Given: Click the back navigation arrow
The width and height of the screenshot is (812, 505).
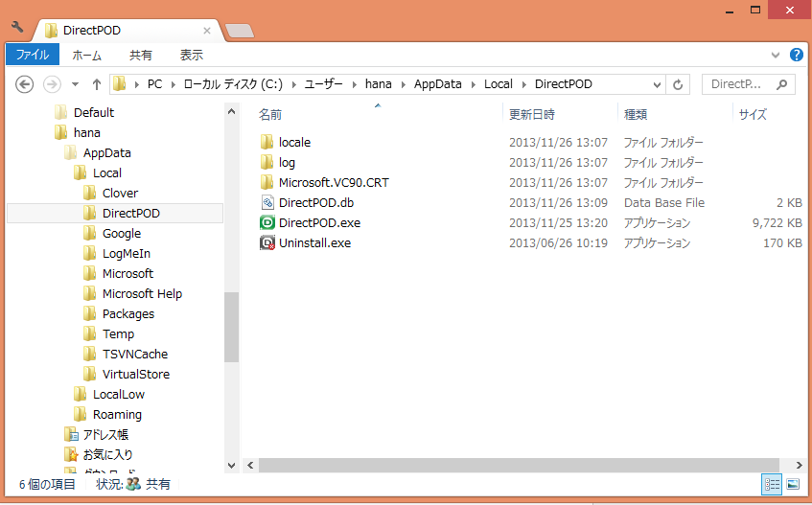Looking at the screenshot, I should click(26, 84).
